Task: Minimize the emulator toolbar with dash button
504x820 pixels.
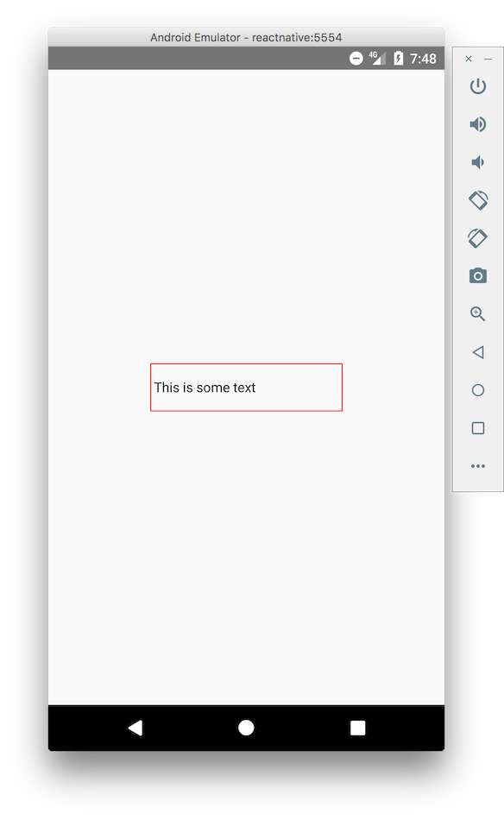Action: click(x=488, y=59)
